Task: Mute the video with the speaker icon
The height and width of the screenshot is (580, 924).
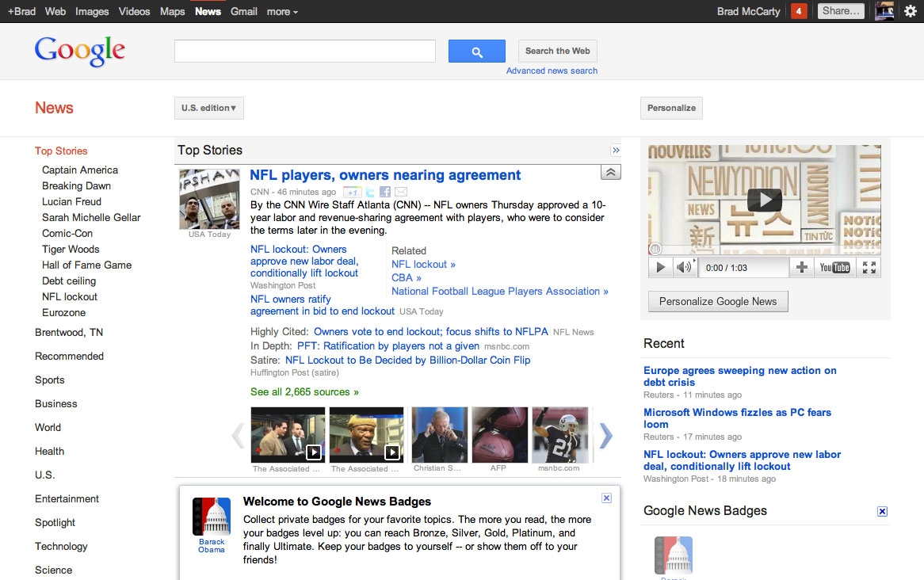Action: tap(685, 268)
